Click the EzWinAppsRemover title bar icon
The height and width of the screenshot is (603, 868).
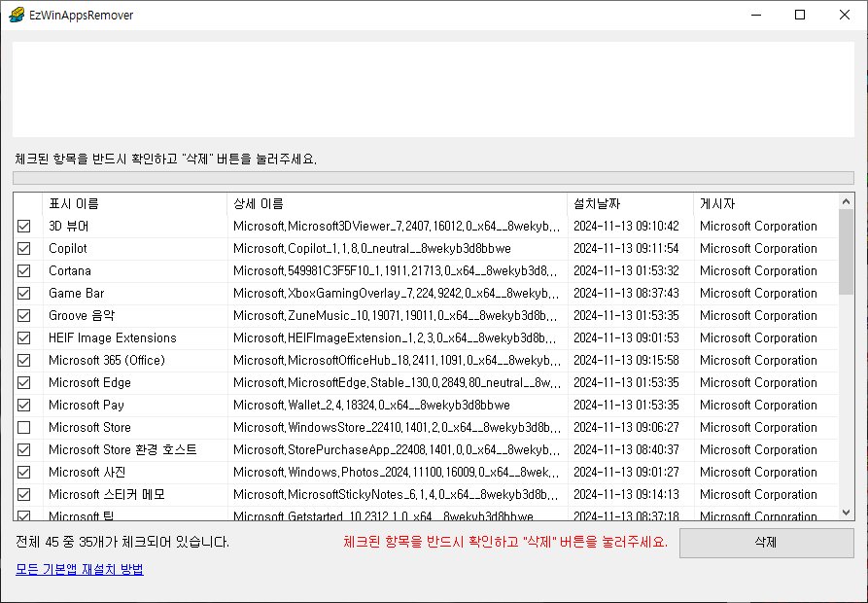coord(17,15)
